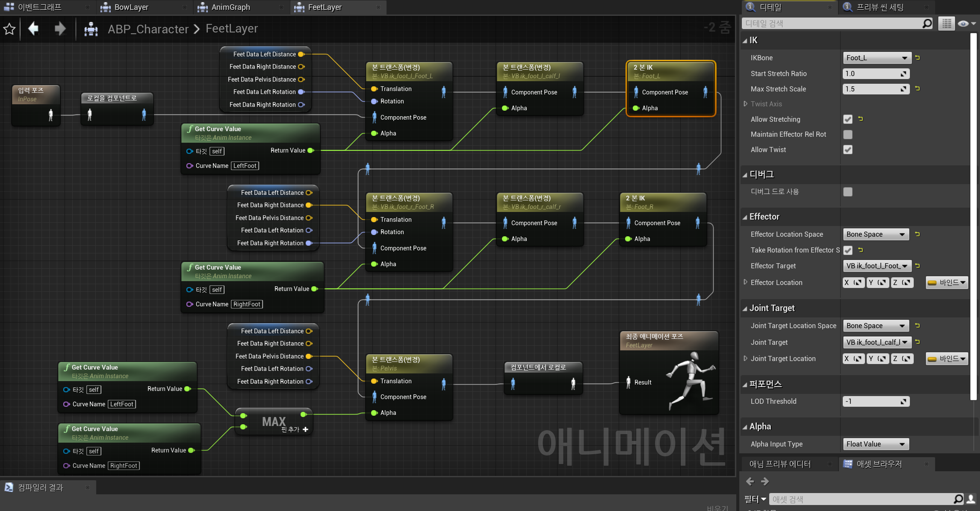Open the Effector Location bind button
Viewport: 980px width, 511px height.
947,282
